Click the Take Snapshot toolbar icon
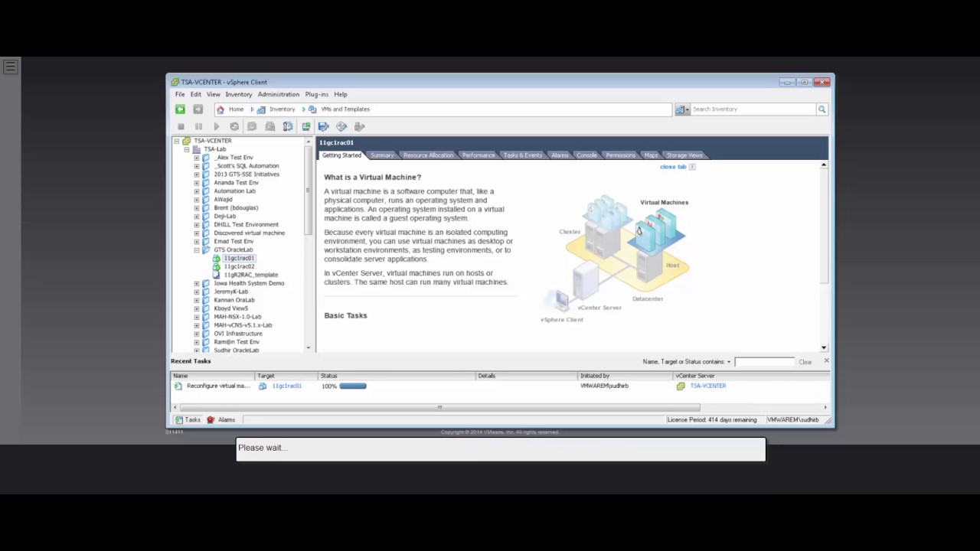980x551 pixels. point(252,126)
